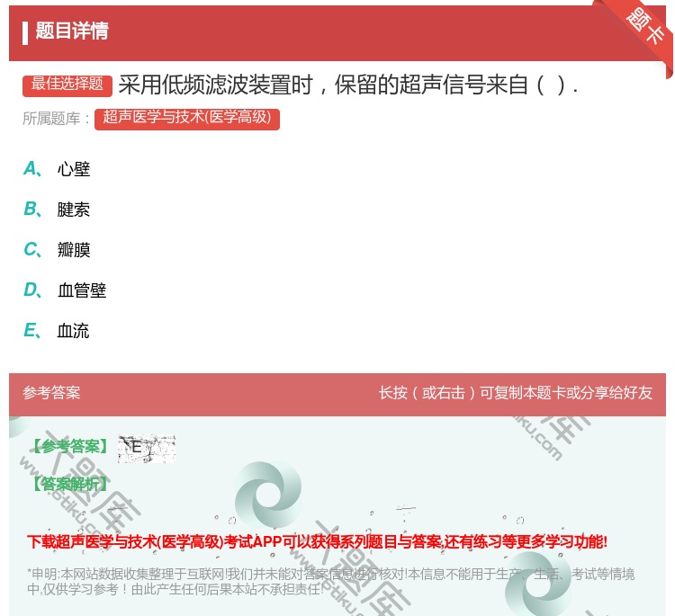The height and width of the screenshot is (616, 675).
Task: Click the 【参考答案】 green label
Action: pos(70,447)
